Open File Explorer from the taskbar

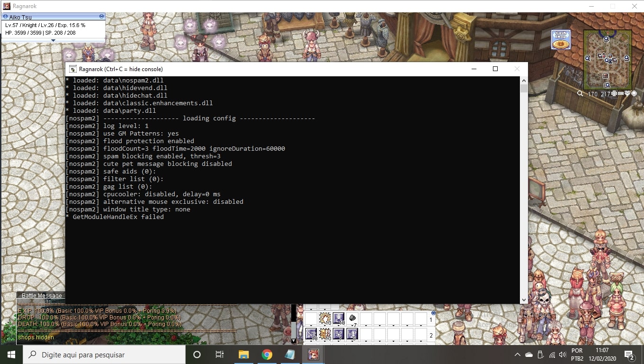(x=243, y=355)
